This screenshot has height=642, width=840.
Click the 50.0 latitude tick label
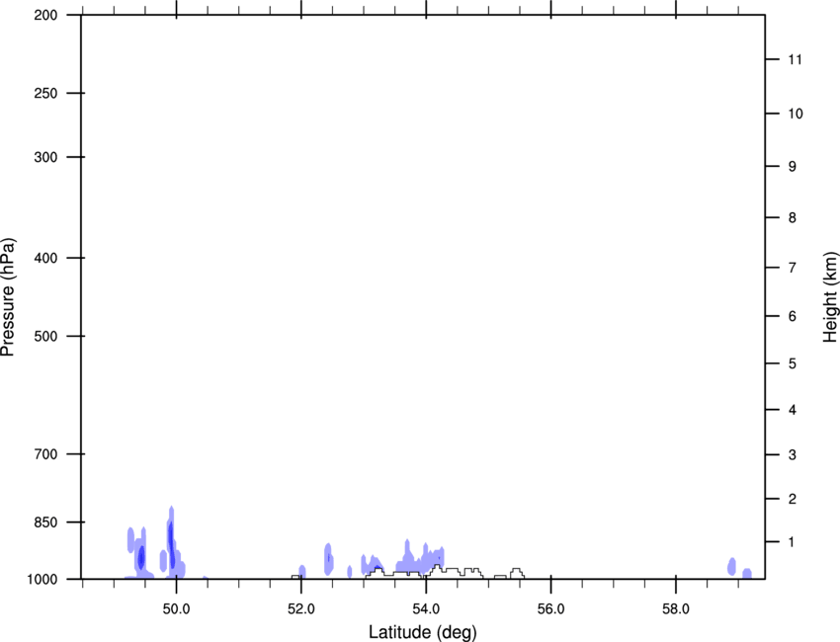176,609
